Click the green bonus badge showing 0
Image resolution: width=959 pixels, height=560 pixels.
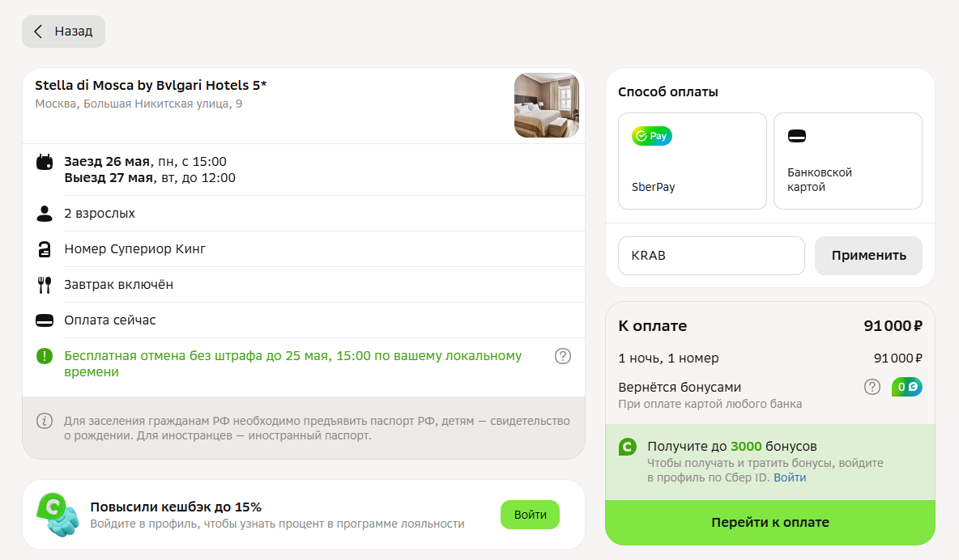[907, 387]
